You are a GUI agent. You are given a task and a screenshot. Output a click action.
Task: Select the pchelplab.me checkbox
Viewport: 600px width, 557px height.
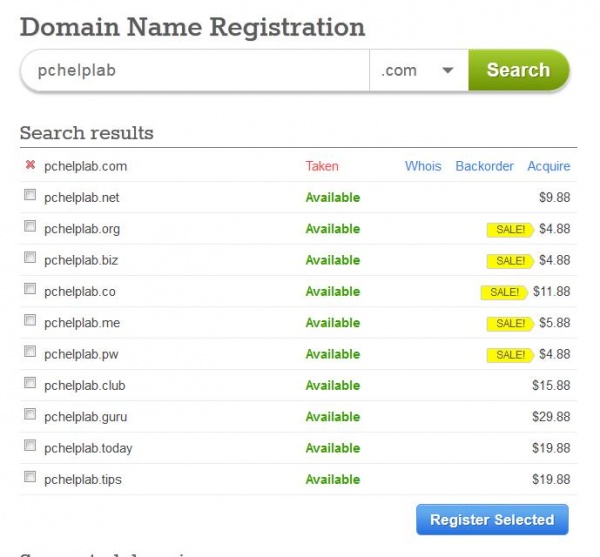[x=30, y=322]
